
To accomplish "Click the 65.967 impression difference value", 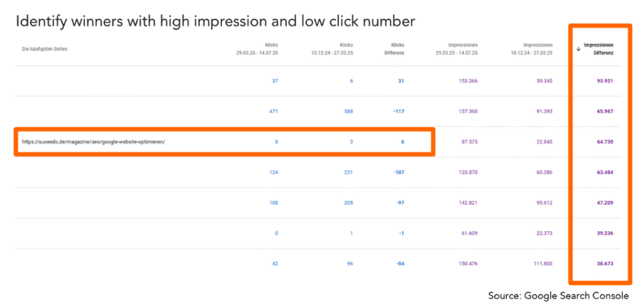I will [x=604, y=111].
